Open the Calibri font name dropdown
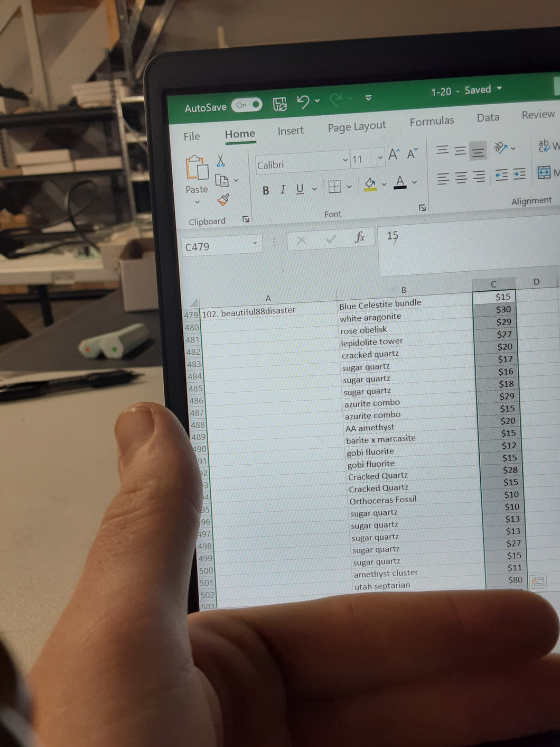This screenshot has height=747, width=560. tap(345, 160)
